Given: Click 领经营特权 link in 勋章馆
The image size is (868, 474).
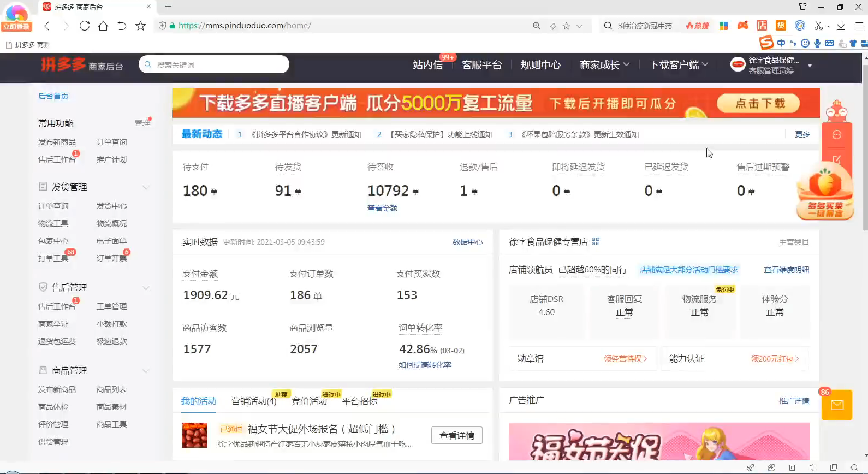Looking at the screenshot, I should click(625, 359).
